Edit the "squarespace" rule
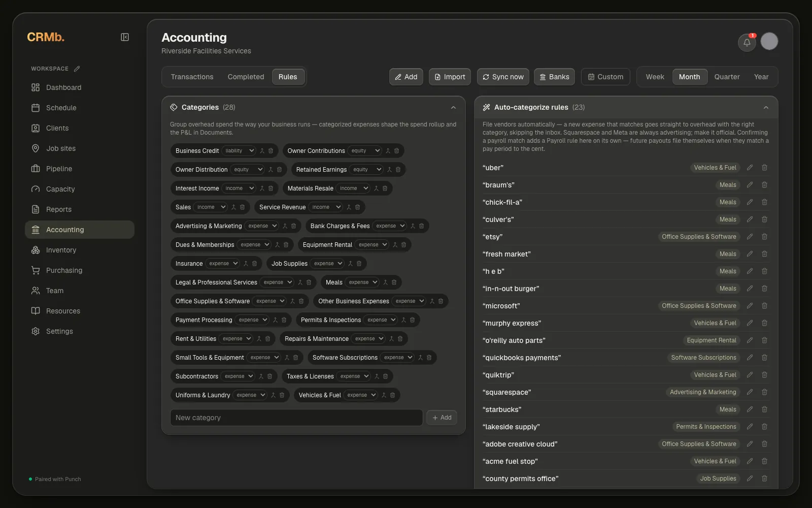The image size is (812, 508). pos(750,392)
